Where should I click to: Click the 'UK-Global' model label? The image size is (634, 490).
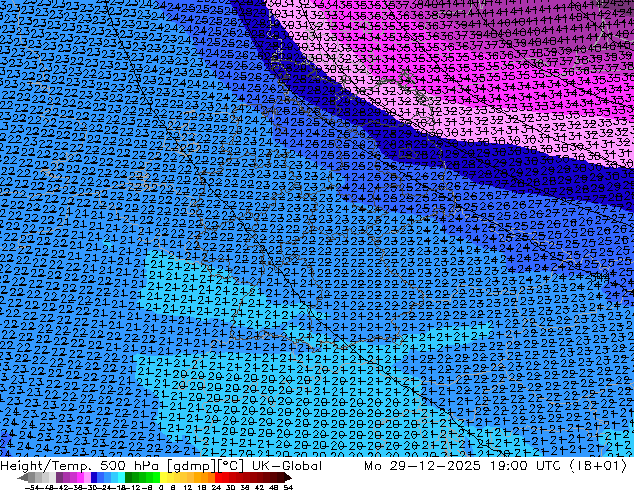coord(287,466)
